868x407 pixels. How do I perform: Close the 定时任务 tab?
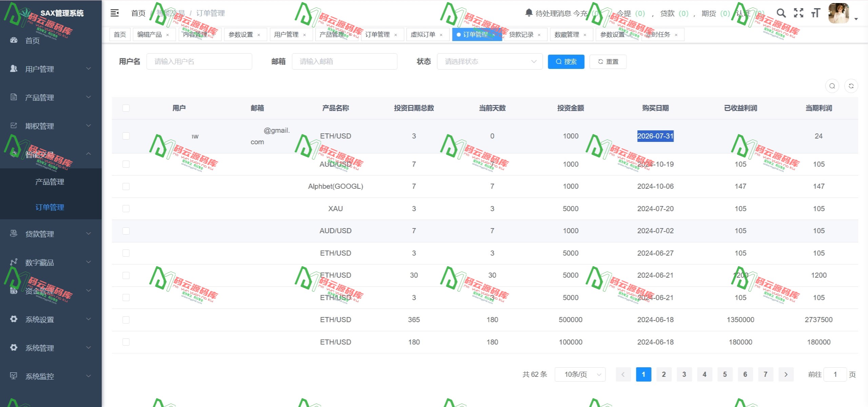[x=676, y=35]
